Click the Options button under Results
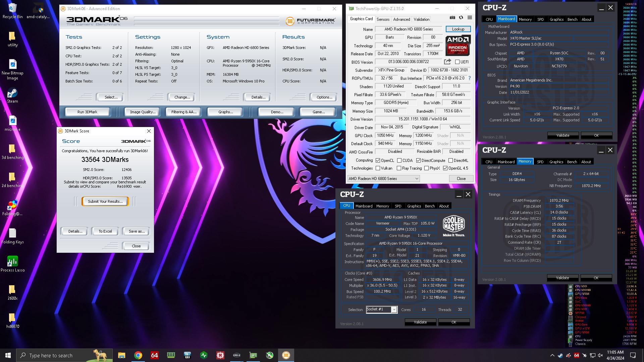Viewport: 644px width, 362px height. coord(324,97)
